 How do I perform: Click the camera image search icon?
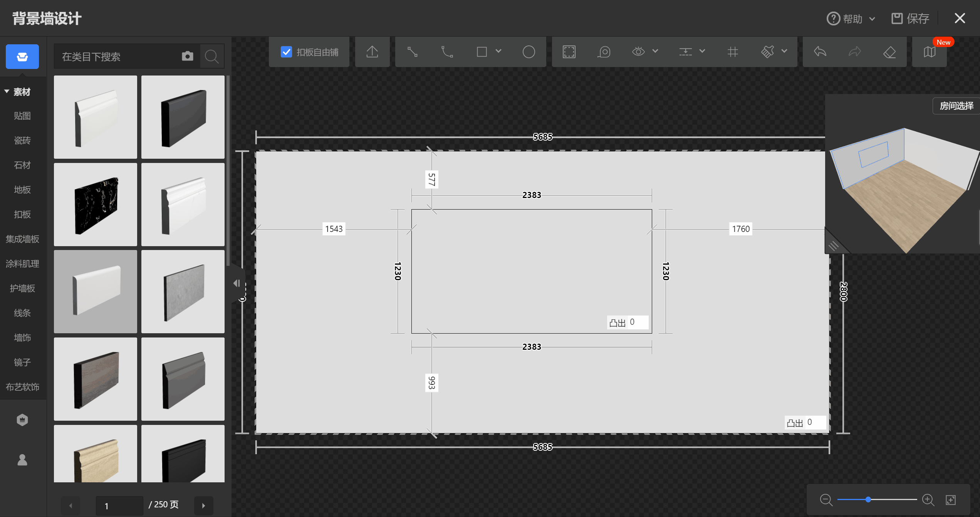coord(188,56)
